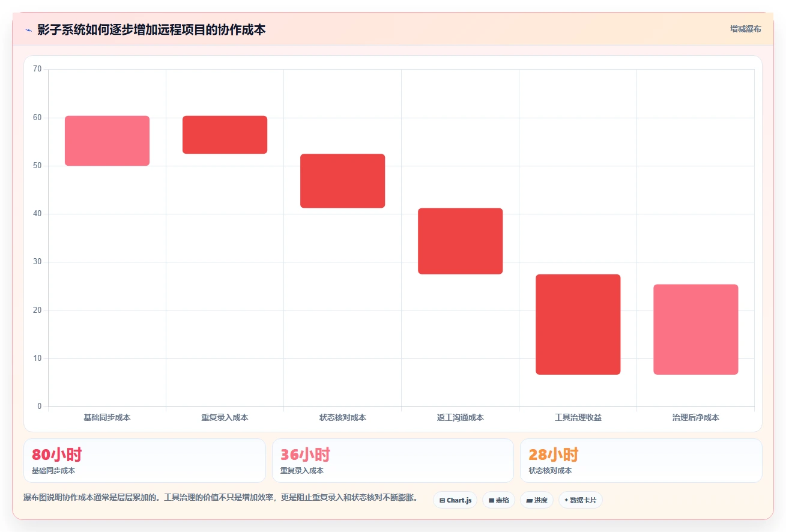The height and width of the screenshot is (532, 786).
Task: Click the 工具治理收益 axis label
Action: click(x=578, y=417)
